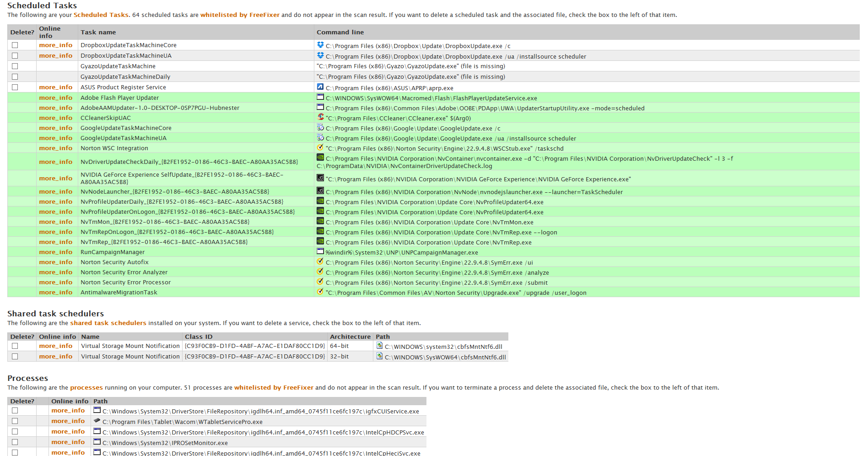Tick delete checkbox for GyazoUpdateTaskMachineDaily

pos(15,77)
